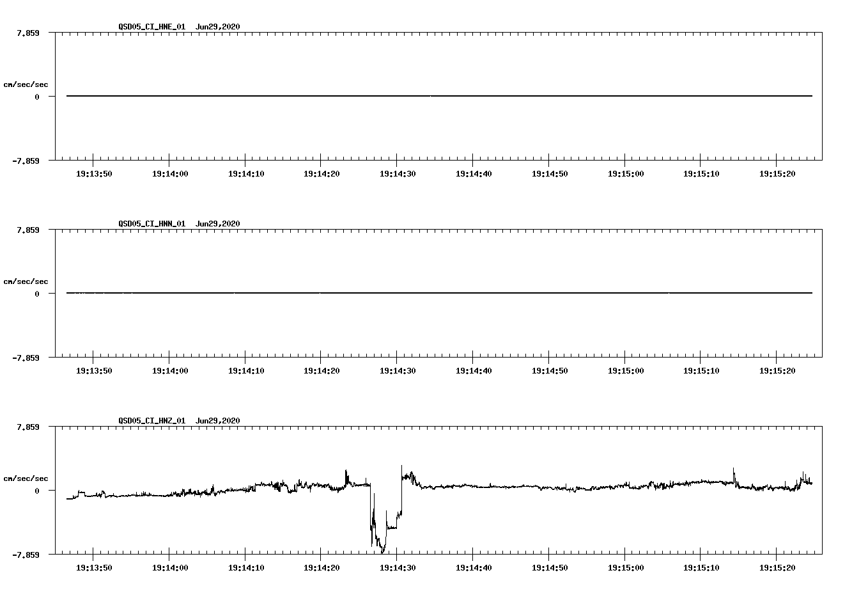This screenshot has width=868, height=591.
Task: Click the -7.859 lower limit of HNE plot
Action: pyautogui.click(x=26, y=161)
